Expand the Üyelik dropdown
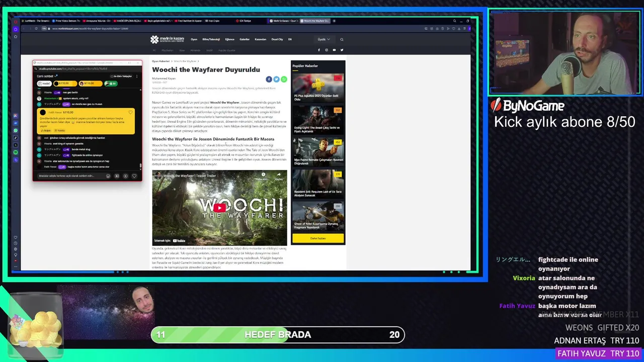This screenshot has width=644, height=362. tap(324, 39)
